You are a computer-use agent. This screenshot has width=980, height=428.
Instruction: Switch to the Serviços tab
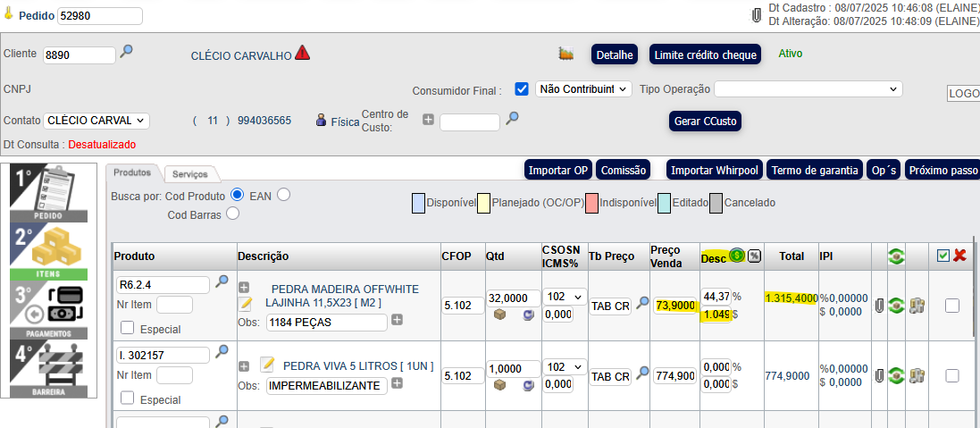189,174
